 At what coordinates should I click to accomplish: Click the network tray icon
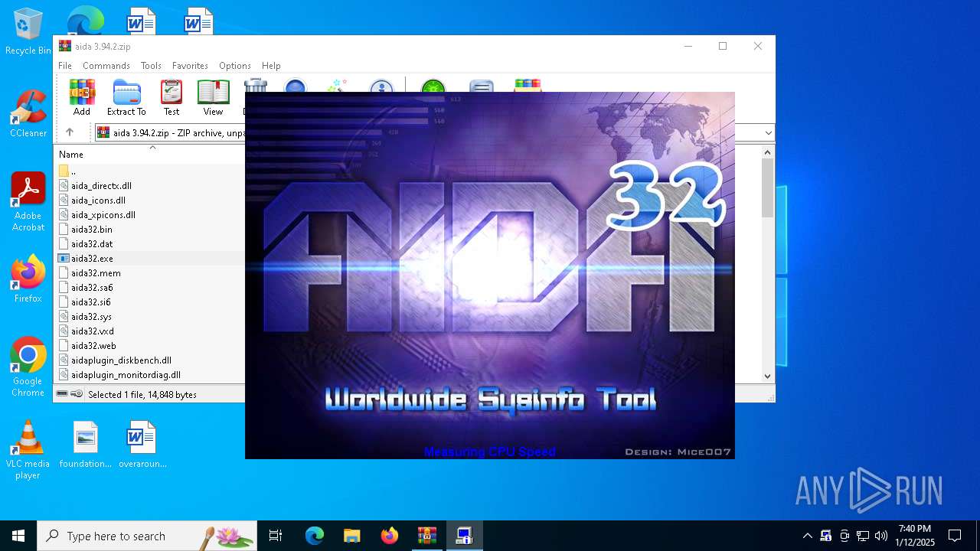click(x=863, y=536)
